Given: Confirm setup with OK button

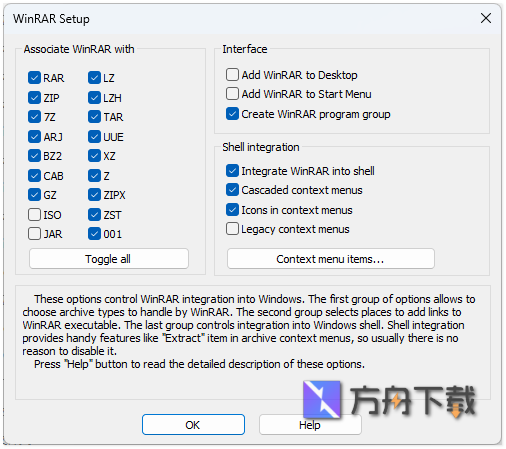Looking at the screenshot, I should tap(193, 425).
